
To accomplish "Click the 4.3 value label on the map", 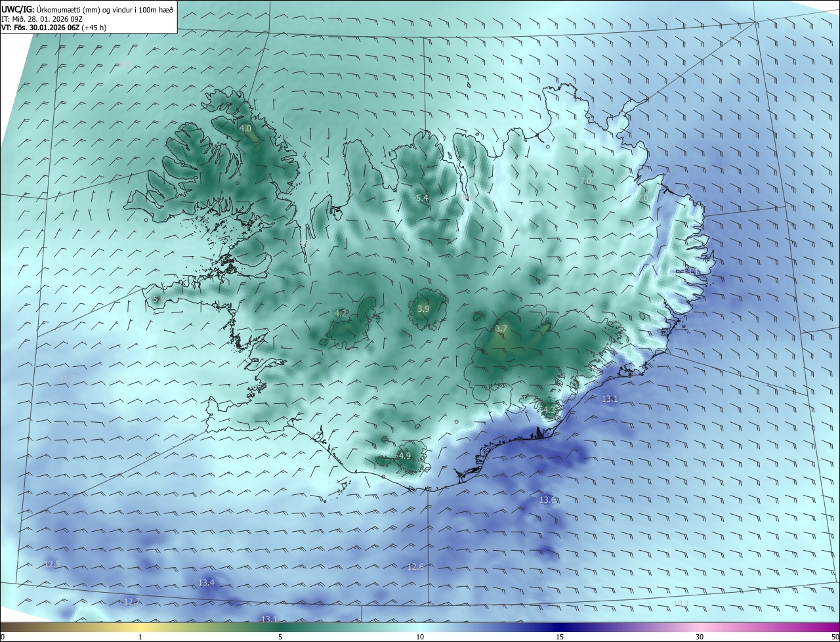I will 549,410.
